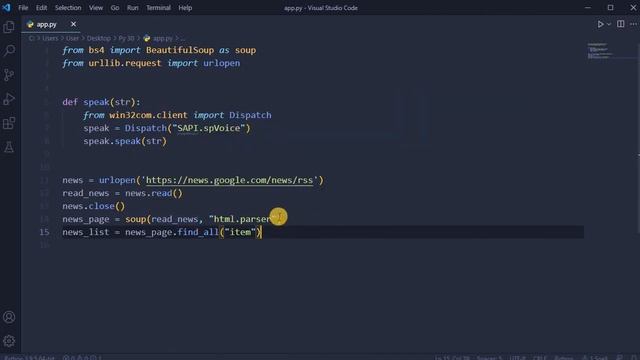
Task: Click the read_news variable on line 12
Action: [x=86, y=193]
